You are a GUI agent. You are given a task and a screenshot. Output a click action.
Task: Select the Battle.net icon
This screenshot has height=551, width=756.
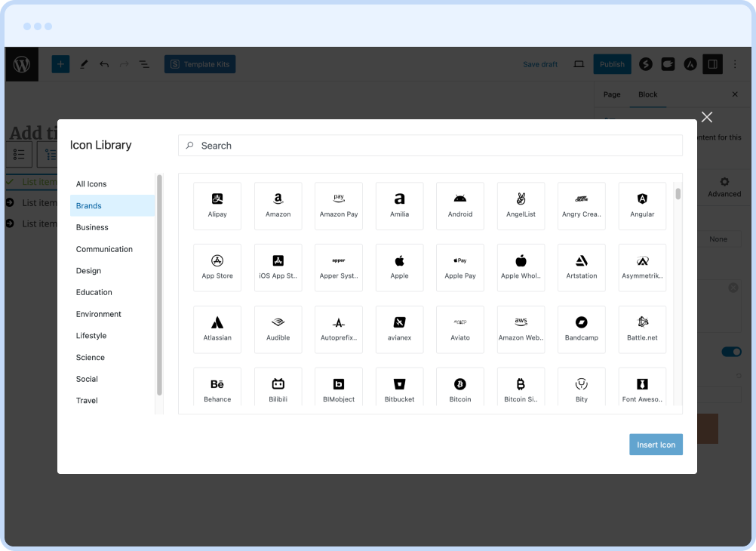pyautogui.click(x=642, y=330)
